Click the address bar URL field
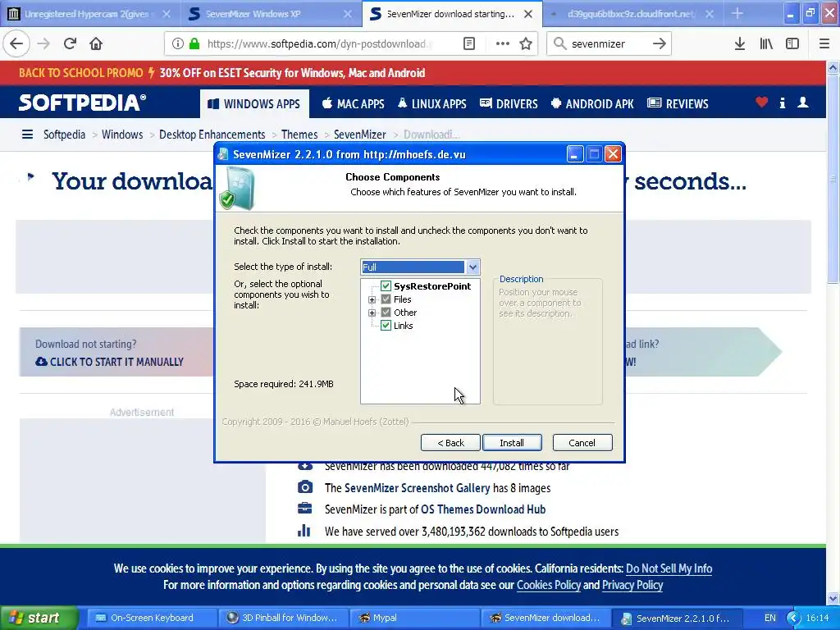The height and width of the screenshot is (630, 840). click(321, 43)
